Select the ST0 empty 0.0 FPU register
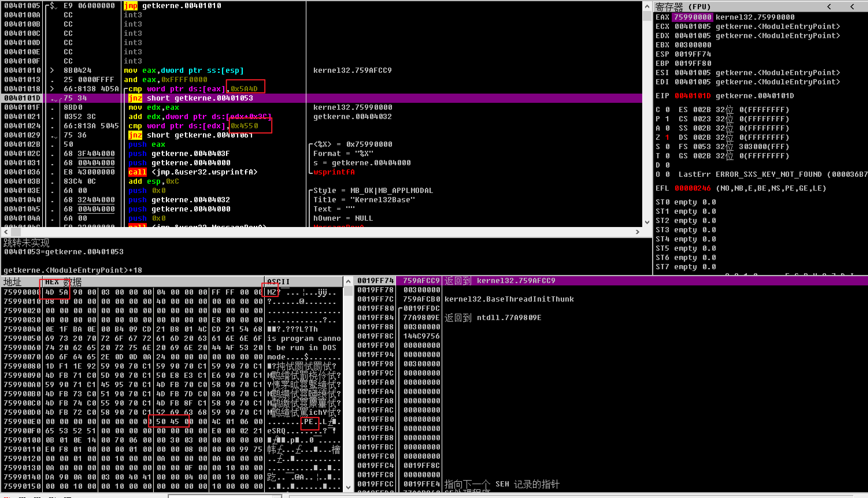The image size is (868, 498). pyautogui.click(x=686, y=202)
